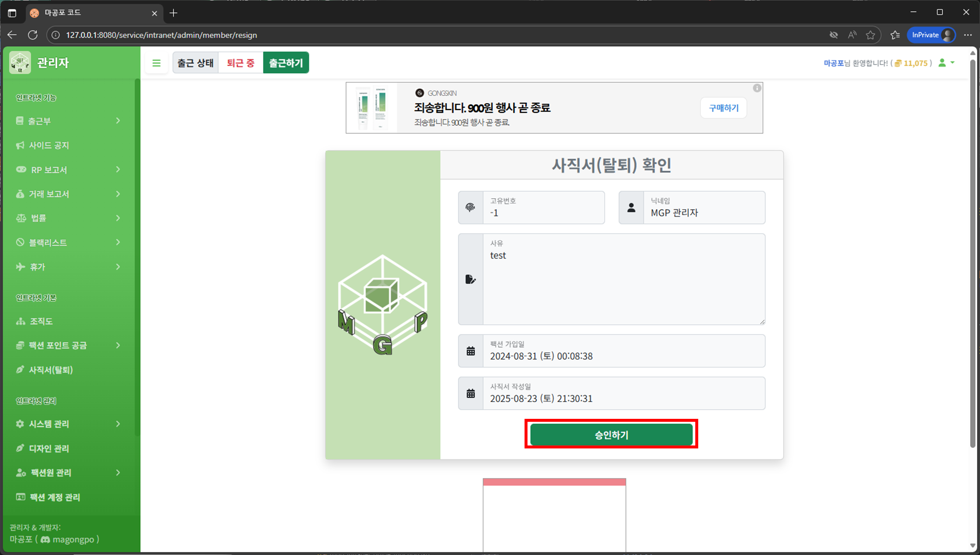980x555 pixels.
Task: Open the user account dropdown at top right
Action: click(946, 63)
